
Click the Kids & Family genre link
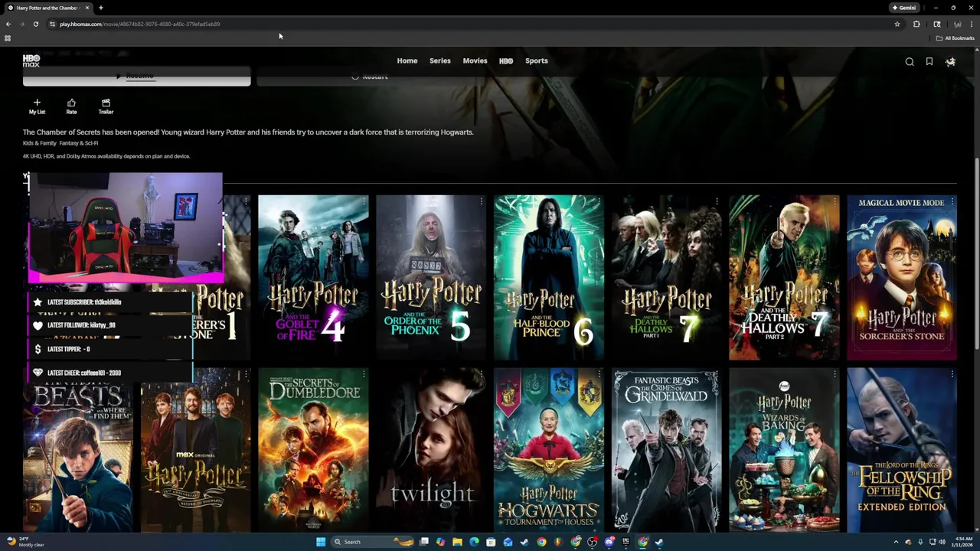pyautogui.click(x=39, y=143)
